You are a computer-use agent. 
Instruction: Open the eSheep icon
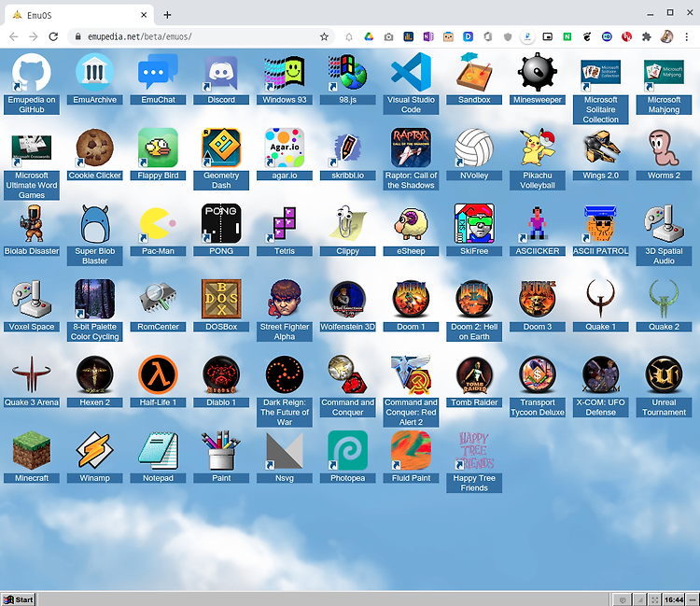pyautogui.click(x=411, y=224)
